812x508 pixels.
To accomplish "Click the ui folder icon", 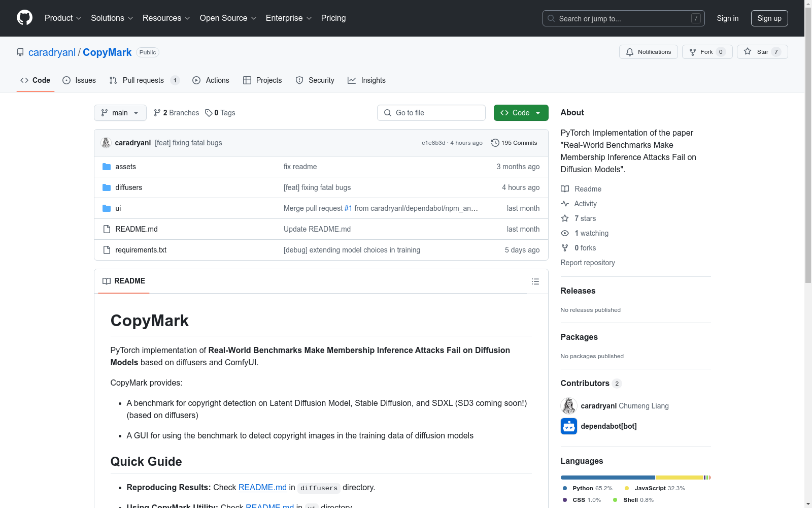I will coord(107,208).
